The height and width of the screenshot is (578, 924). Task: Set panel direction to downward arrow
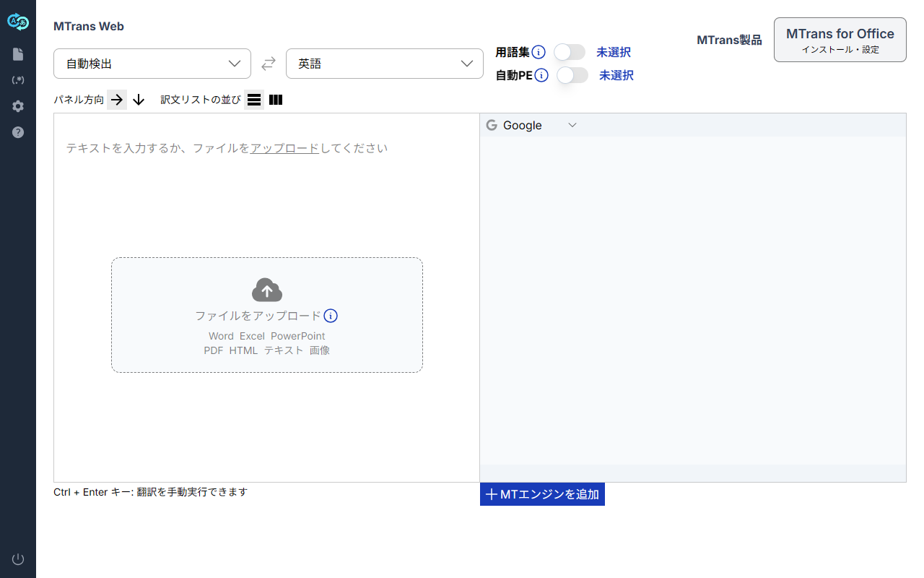(x=139, y=100)
